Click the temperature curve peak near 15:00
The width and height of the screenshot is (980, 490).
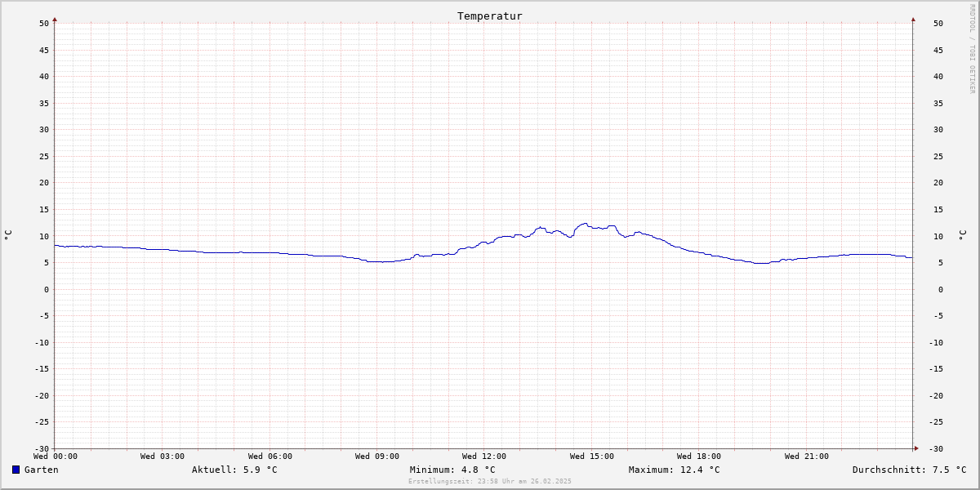584,224
